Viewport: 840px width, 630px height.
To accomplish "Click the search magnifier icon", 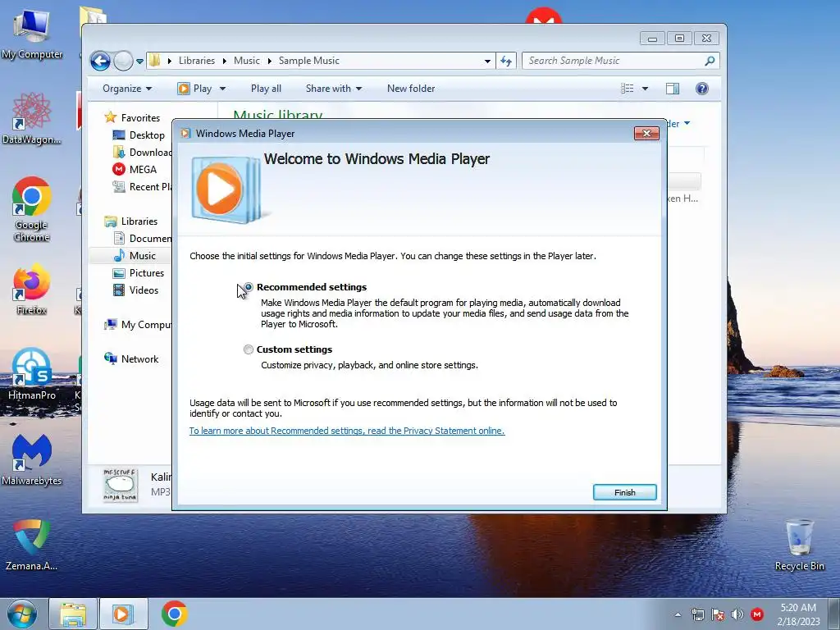I will pos(710,61).
